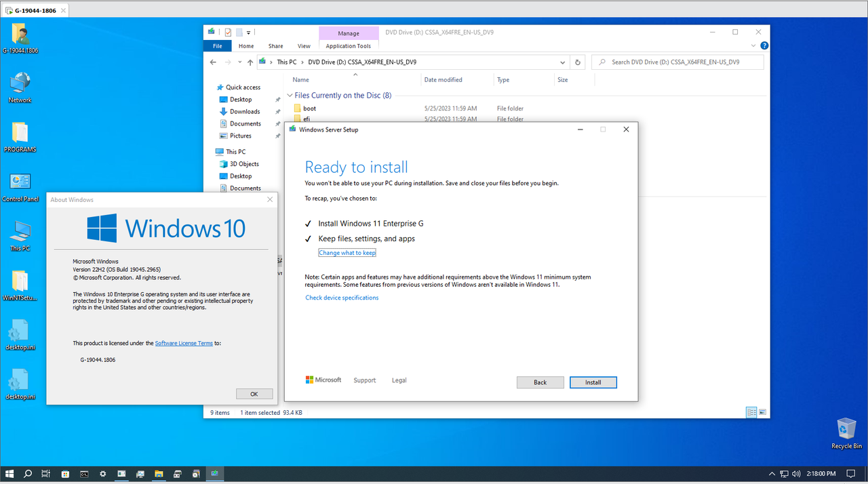Click the Install button in Windows Server Setup
Viewport: 868px width, 484px height.
tap(593, 382)
